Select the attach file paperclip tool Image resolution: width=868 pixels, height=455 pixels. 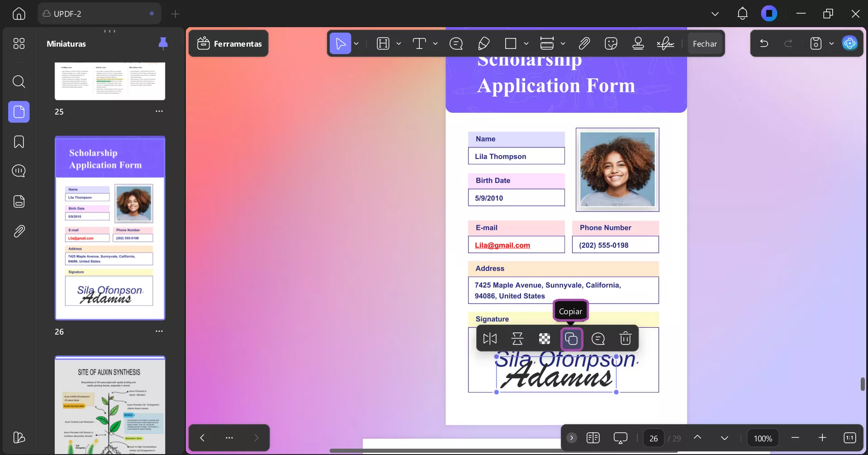click(584, 43)
